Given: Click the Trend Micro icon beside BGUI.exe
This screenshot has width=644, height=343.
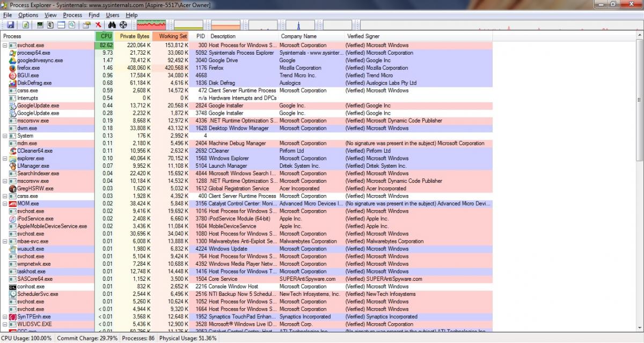Looking at the screenshot, I should pos(13,76).
